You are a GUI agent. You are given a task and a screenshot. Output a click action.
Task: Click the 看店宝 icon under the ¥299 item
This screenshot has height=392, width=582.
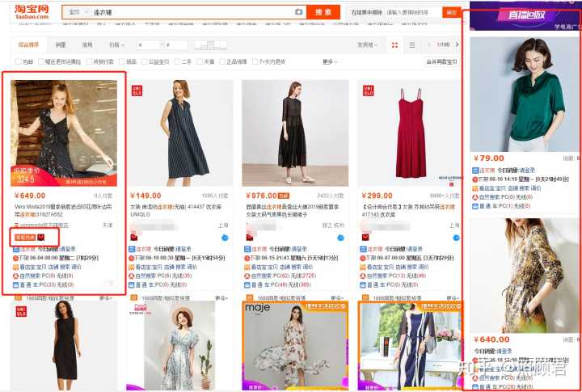[x=363, y=267]
